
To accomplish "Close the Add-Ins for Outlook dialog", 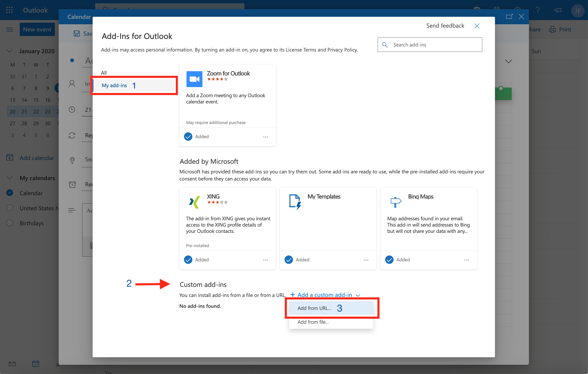I will coord(477,26).
